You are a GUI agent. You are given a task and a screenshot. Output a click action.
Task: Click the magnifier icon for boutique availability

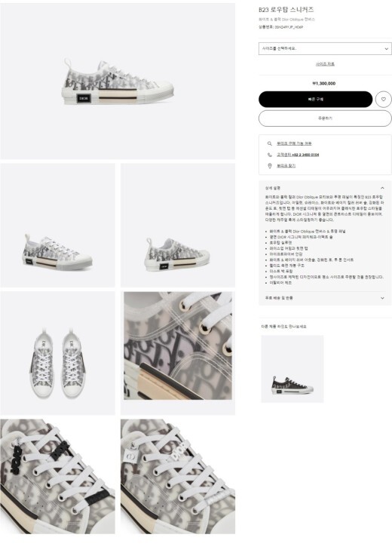click(x=270, y=143)
